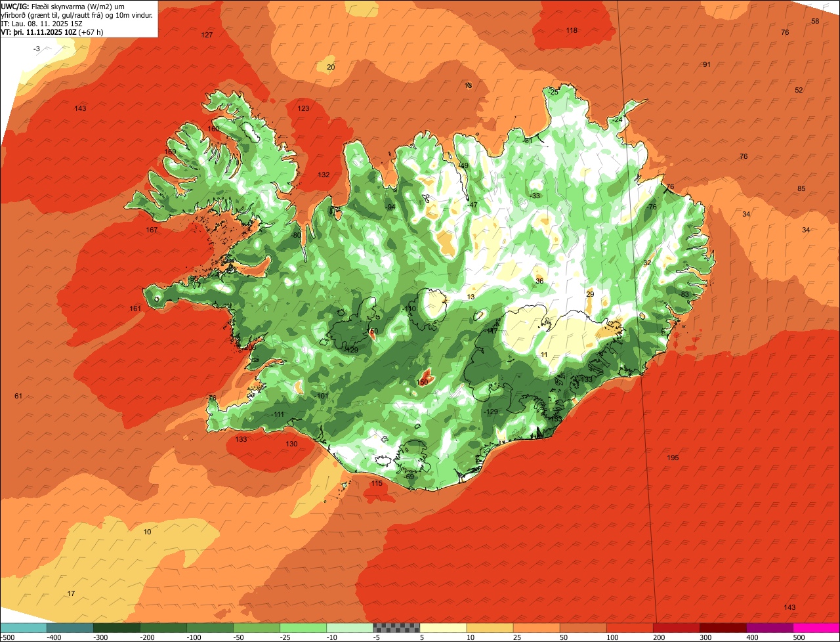Click the map value '52'
Screen dimensions: 840x642
[799, 90]
